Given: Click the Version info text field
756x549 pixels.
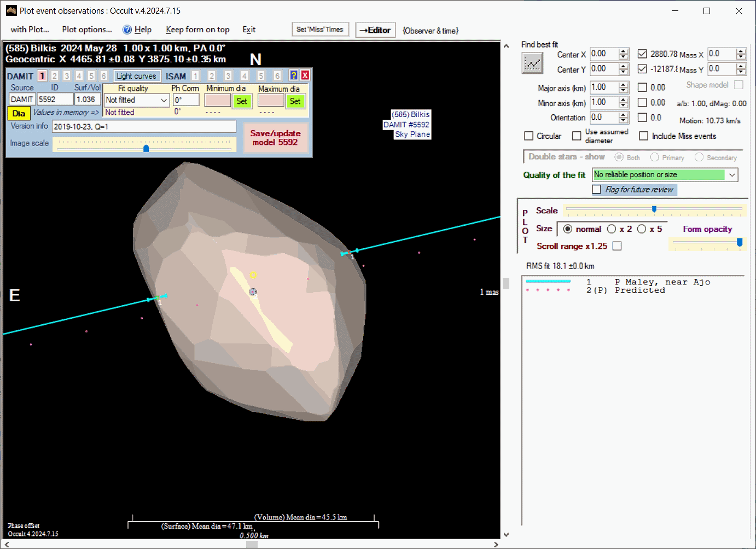Looking at the screenshot, I should [x=144, y=127].
